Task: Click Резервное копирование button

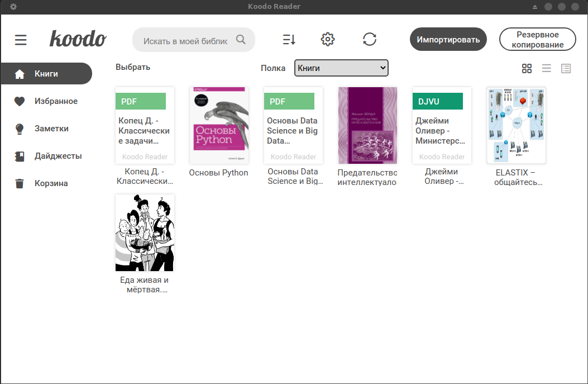Action: coord(537,40)
